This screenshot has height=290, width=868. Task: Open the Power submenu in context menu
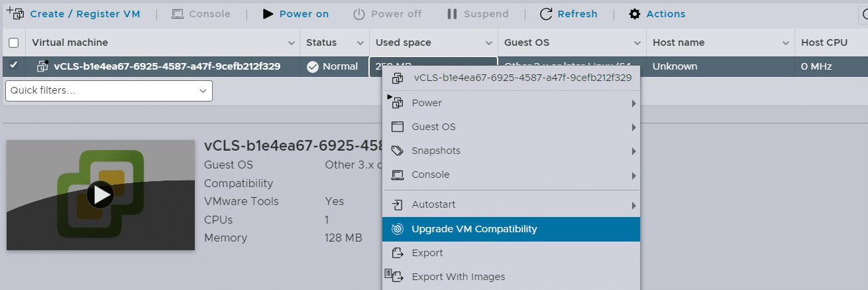(x=511, y=103)
